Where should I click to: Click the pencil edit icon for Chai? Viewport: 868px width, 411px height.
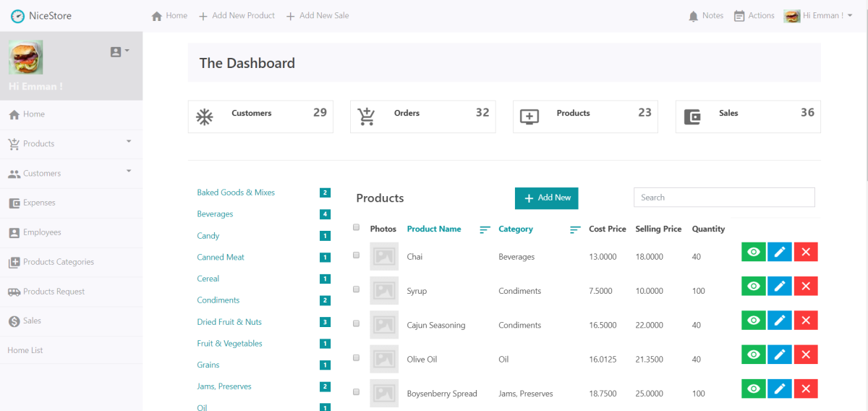tap(779, 252)
